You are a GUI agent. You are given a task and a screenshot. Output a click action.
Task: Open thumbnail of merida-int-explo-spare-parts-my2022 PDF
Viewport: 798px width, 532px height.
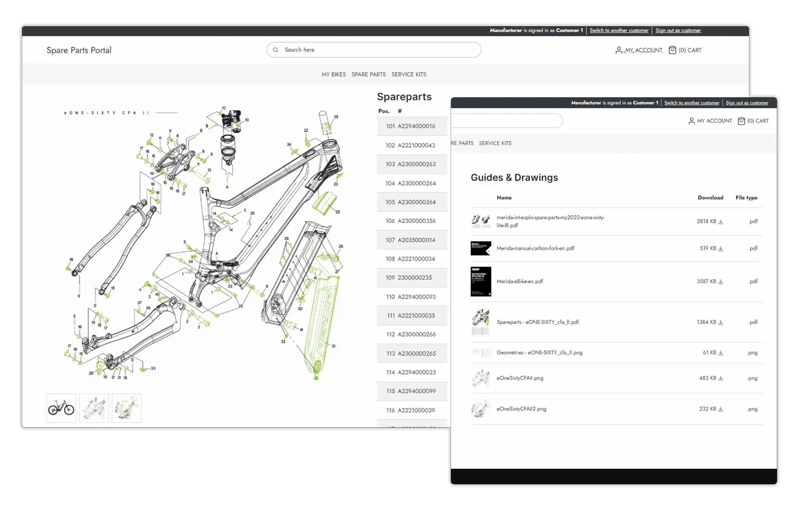(x=481, y=221)
